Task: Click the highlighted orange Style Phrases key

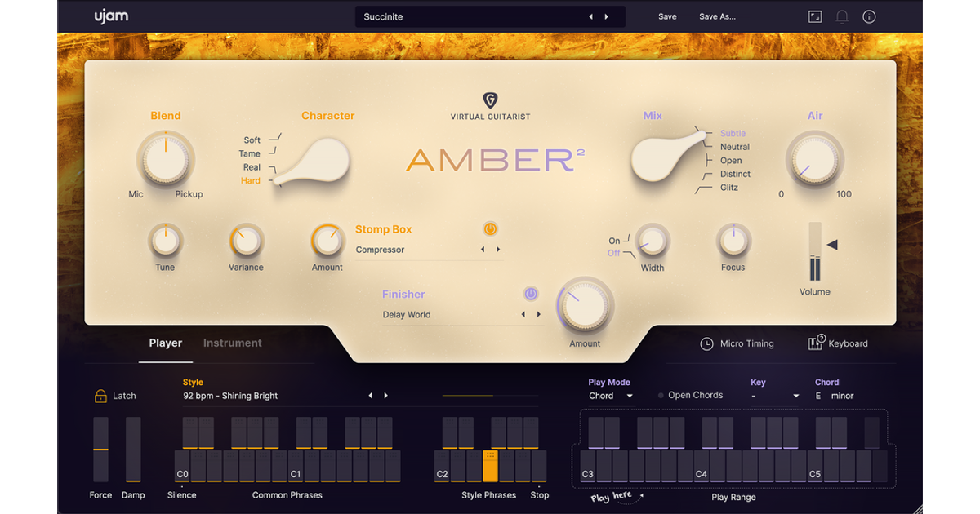Action: point(490,467)
